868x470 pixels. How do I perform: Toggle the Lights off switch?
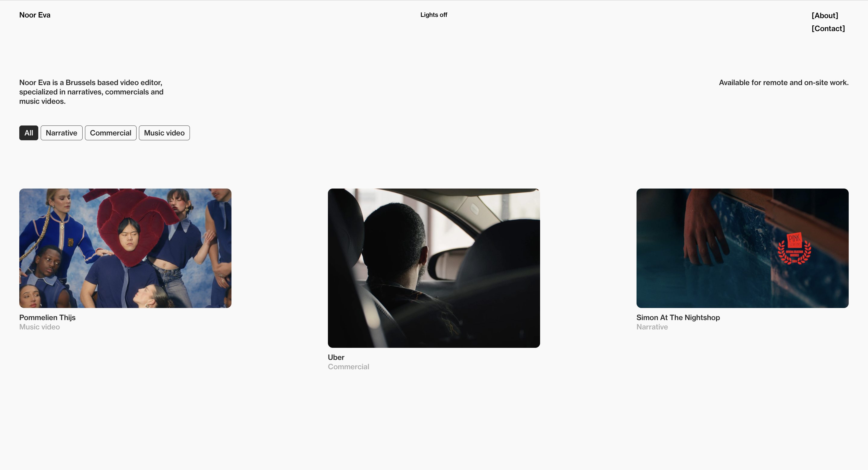coord(433,15)
